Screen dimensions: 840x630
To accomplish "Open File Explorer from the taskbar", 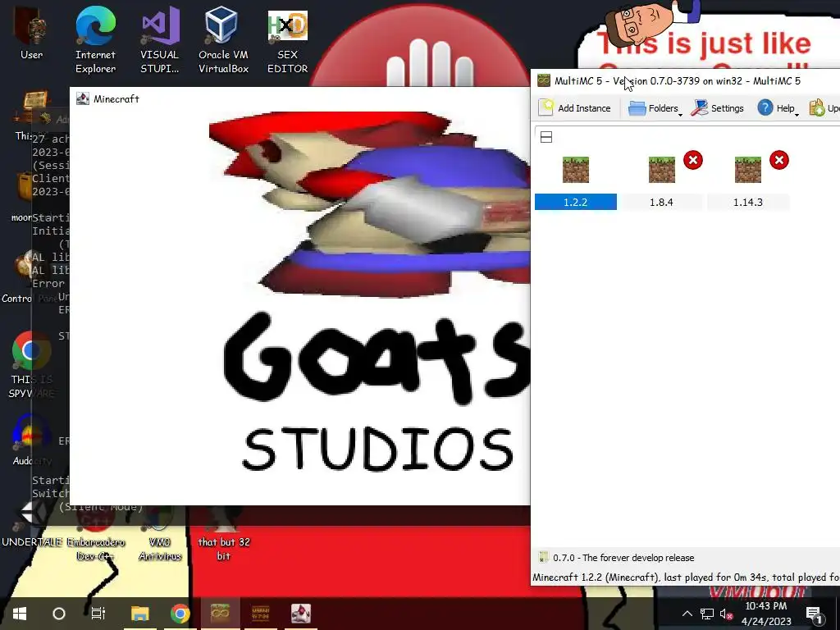I will [139, 614].
